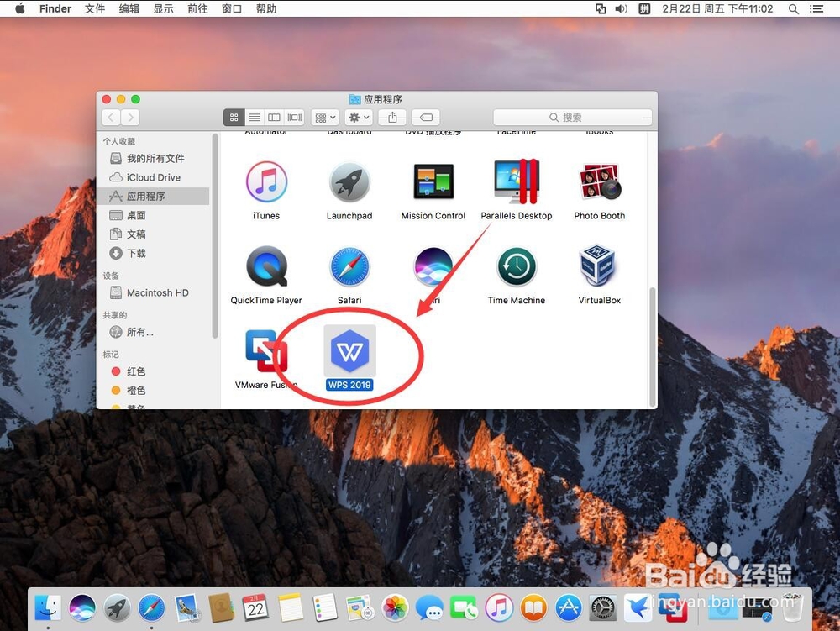Open Launchpad from the Dock
840x631 pixels.
117,608
